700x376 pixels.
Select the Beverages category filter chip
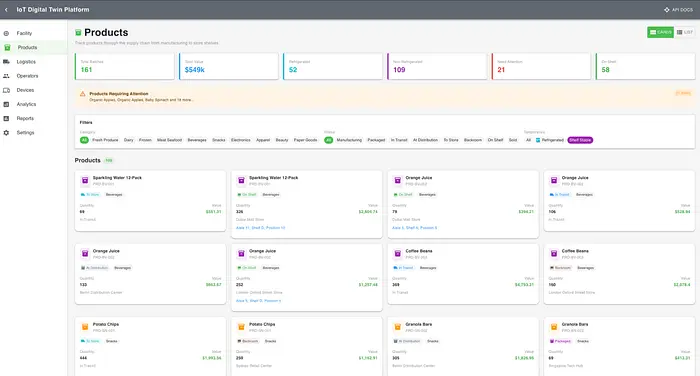coord(197,140)
